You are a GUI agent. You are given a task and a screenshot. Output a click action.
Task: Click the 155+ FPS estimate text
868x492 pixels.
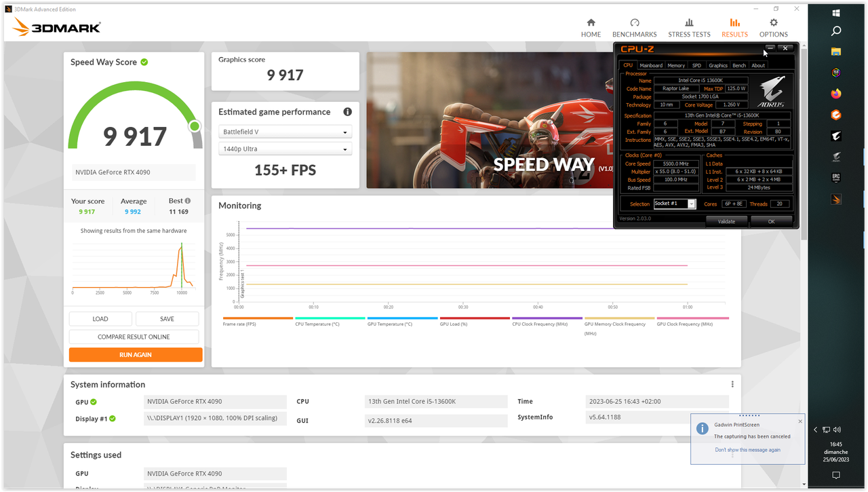[285, 170]
